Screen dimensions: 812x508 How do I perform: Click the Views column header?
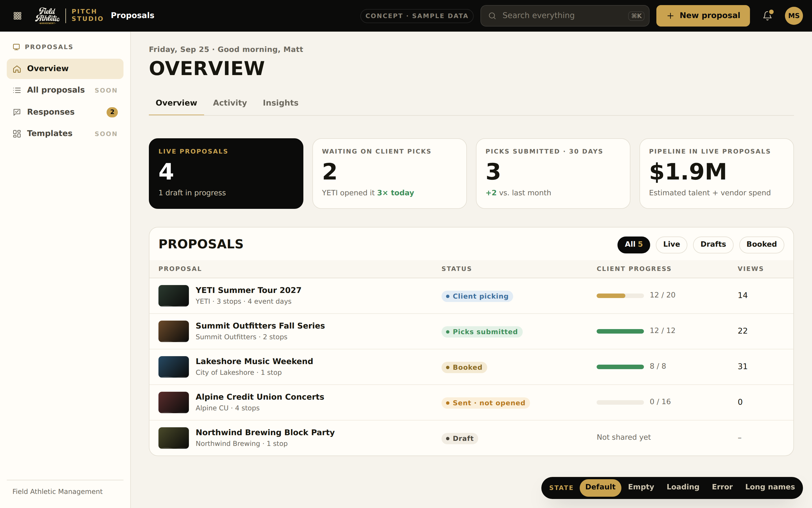750,269
